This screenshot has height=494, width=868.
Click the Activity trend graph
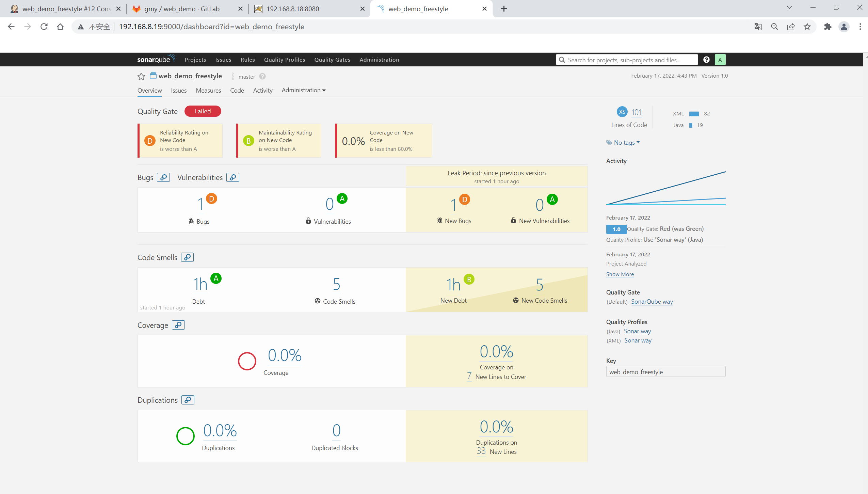pyautogui.click(x=666, y=188)
